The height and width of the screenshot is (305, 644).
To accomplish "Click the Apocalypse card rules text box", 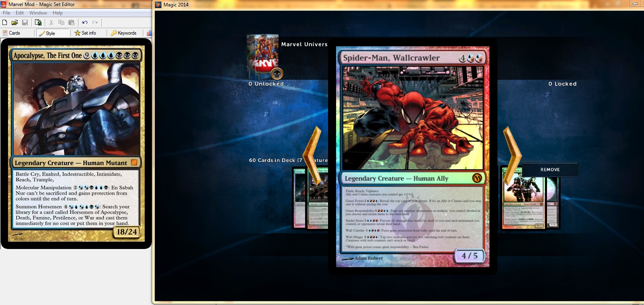I will tap(76, 199).
